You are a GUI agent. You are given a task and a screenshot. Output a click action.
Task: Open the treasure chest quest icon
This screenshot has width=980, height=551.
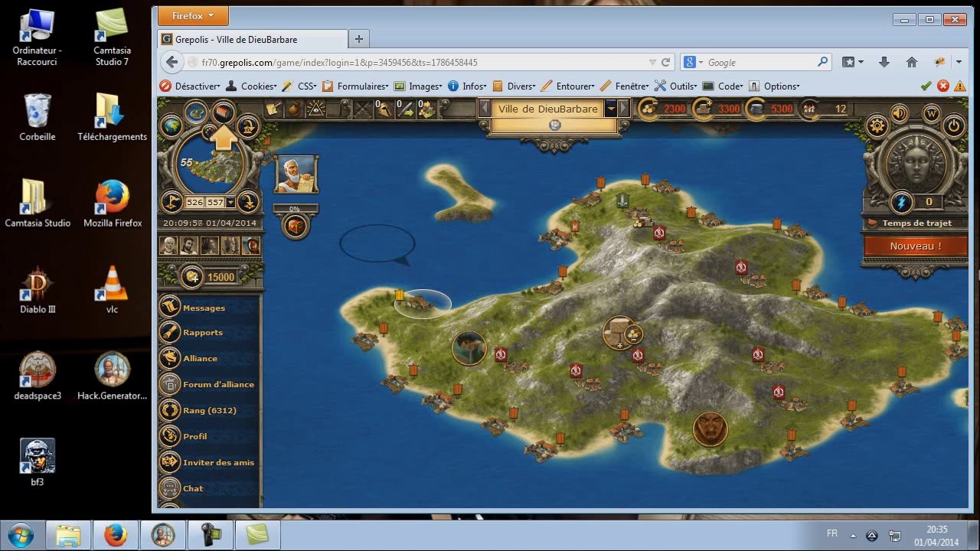(296, 226)
